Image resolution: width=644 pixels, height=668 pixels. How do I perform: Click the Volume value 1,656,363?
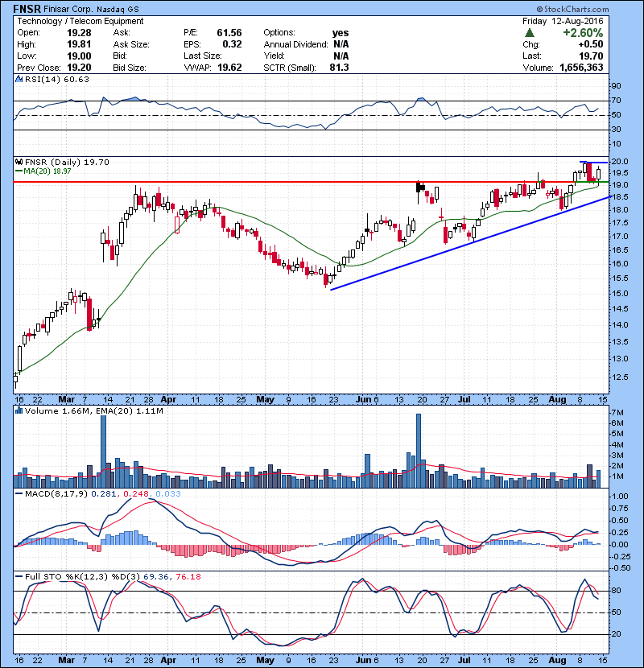tap(581, 68)
